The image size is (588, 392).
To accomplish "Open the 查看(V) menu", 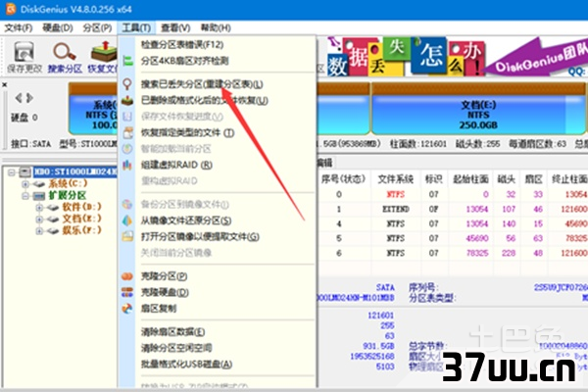I will 175,27.
